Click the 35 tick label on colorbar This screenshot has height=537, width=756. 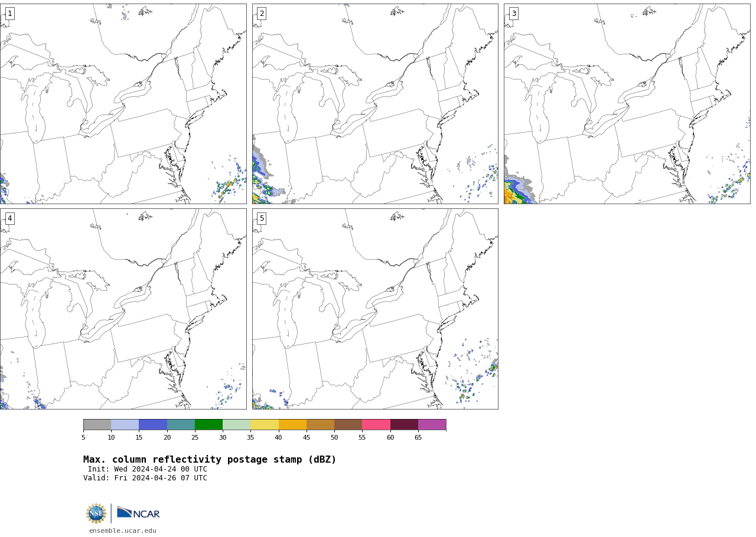point(250,437)
